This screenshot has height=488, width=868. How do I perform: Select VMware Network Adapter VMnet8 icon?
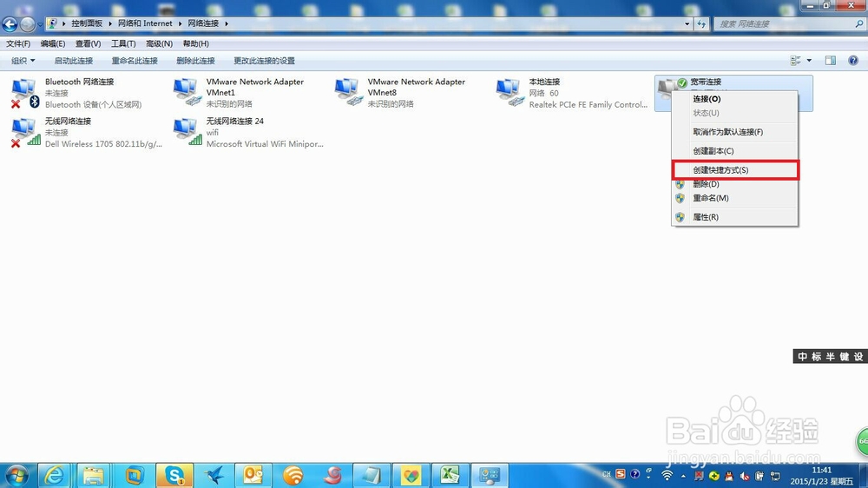(348, 92)
